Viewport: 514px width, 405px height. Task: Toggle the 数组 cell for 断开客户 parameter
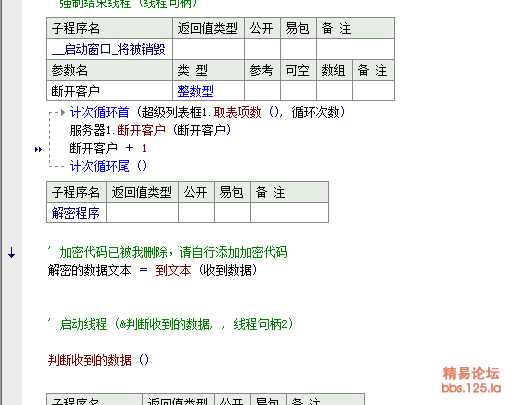(x=334, y=91)
